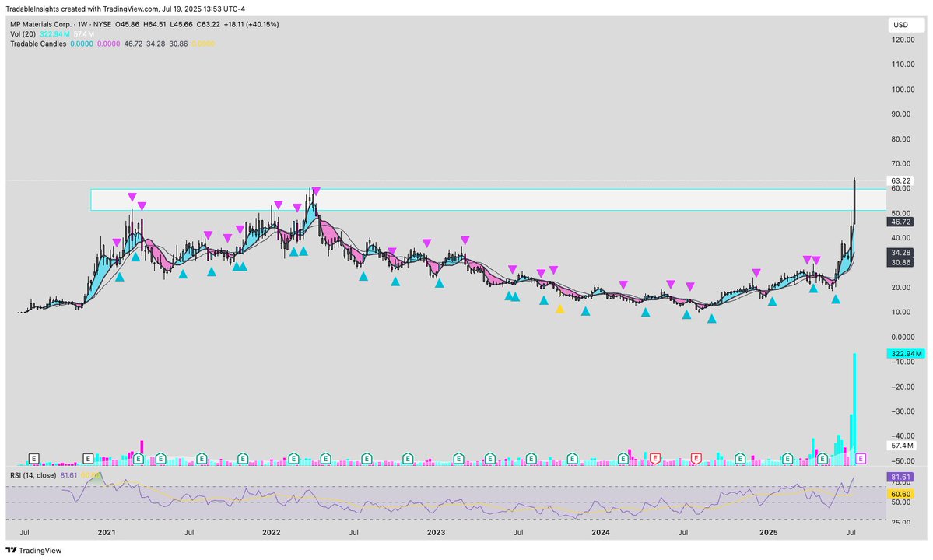
Task: Click the 2024 time axis label
Action: (x=601, y=533)
